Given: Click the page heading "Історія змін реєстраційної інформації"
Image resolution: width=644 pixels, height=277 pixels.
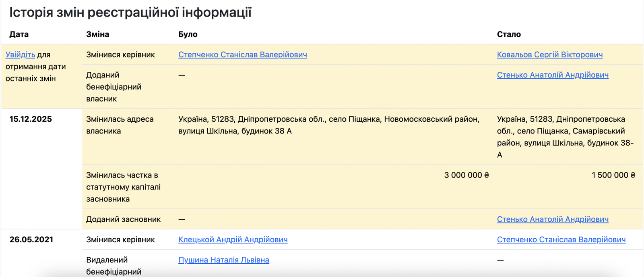Looking at the screenshot, I should point(130,12).
